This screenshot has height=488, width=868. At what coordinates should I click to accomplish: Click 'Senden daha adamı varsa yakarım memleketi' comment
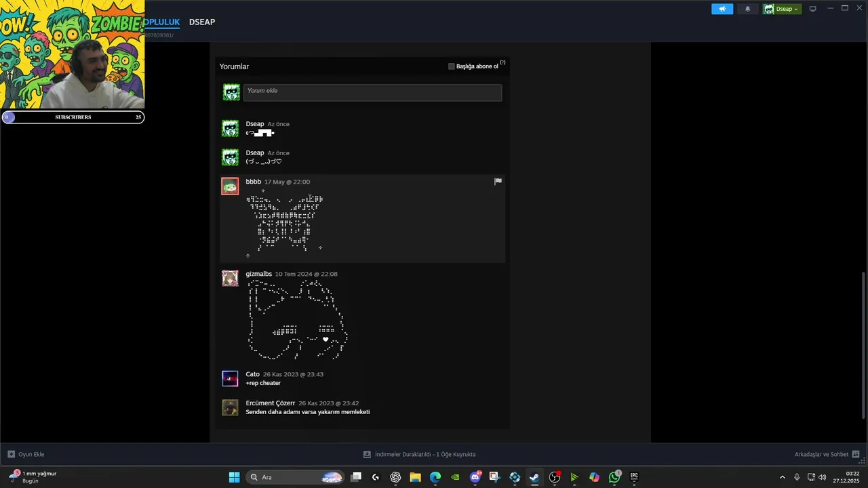308,412
